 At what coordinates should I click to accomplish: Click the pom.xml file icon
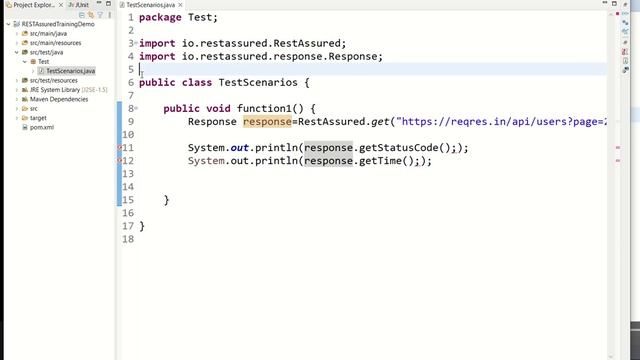[x=25, y=127]
